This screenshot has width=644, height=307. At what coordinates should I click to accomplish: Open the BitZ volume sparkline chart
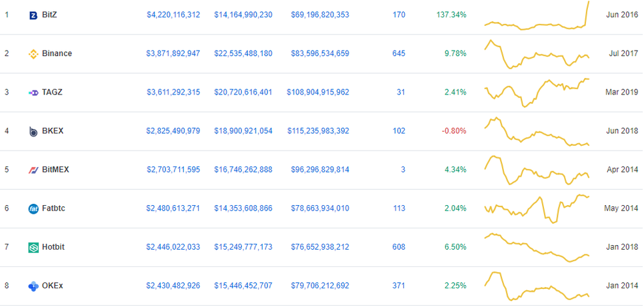tap(537, 15)
